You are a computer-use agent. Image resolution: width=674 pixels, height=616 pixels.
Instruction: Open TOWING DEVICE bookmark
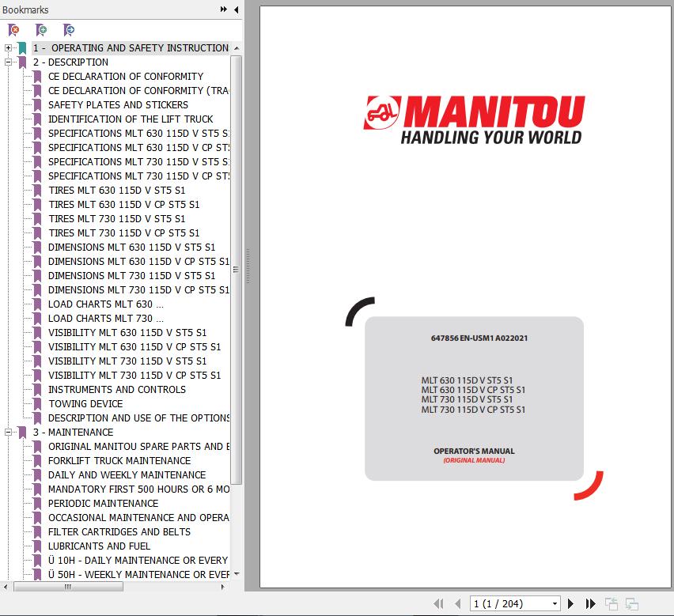tap(85, 404)
